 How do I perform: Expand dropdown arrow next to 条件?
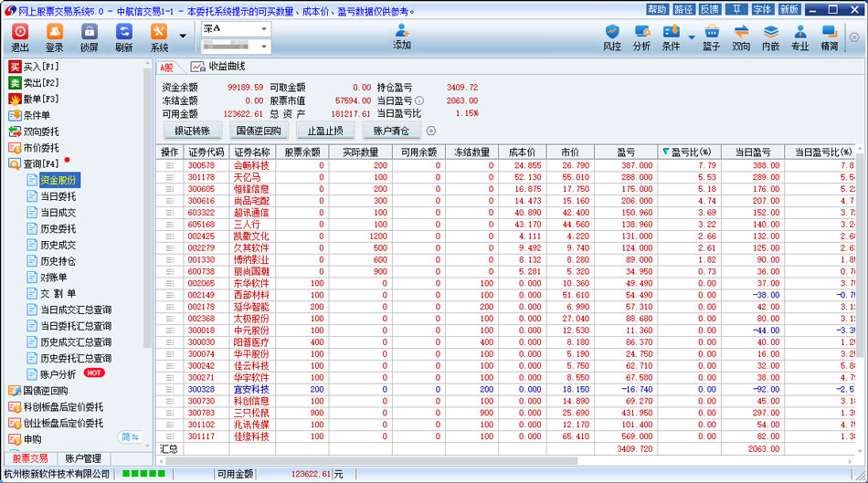(x=692, y=37)
